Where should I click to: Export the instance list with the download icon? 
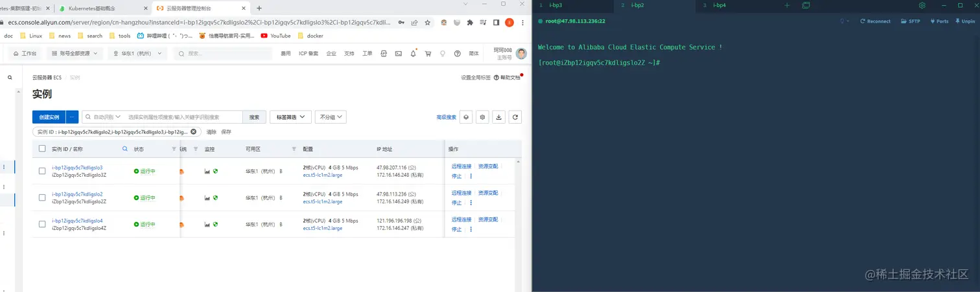(499, 117)
